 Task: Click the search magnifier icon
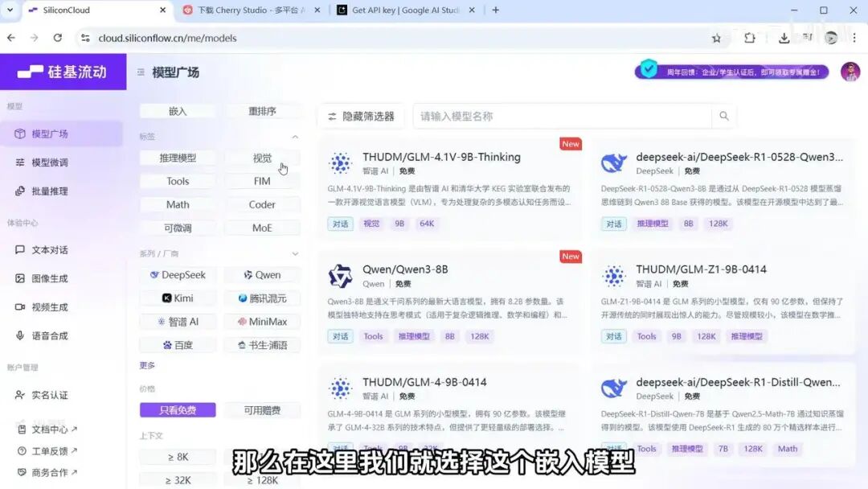(723, 116)
